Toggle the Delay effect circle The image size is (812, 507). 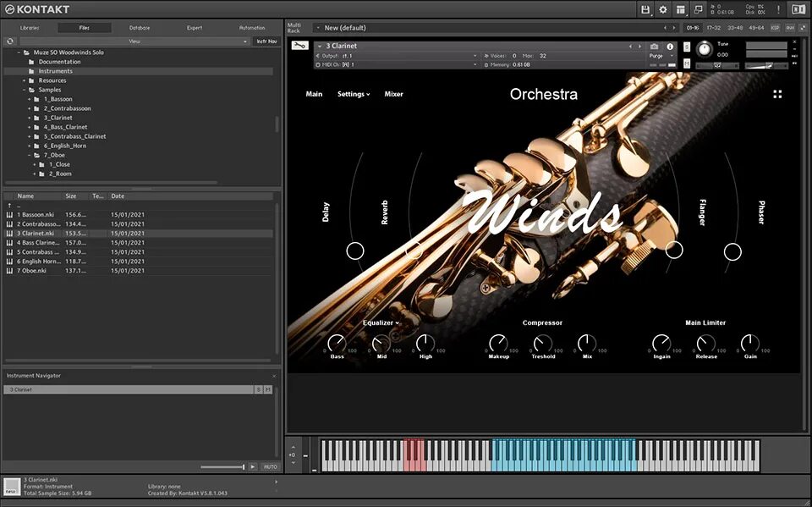click(x=355, y=251)
